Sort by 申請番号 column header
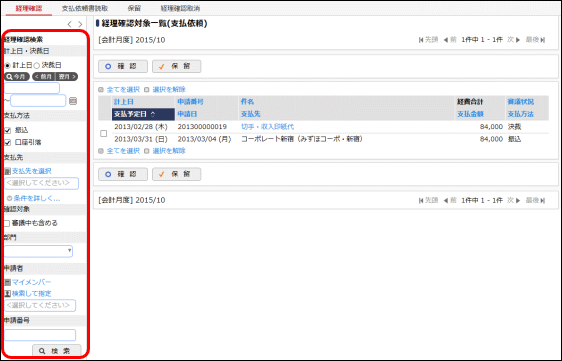 pyautogui.click(x=190, y=102)
